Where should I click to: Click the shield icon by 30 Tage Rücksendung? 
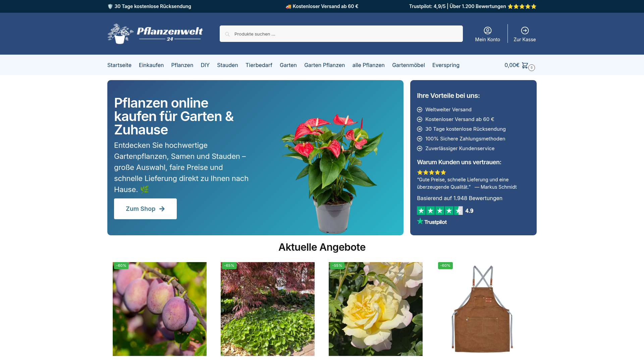click(110, 6)
